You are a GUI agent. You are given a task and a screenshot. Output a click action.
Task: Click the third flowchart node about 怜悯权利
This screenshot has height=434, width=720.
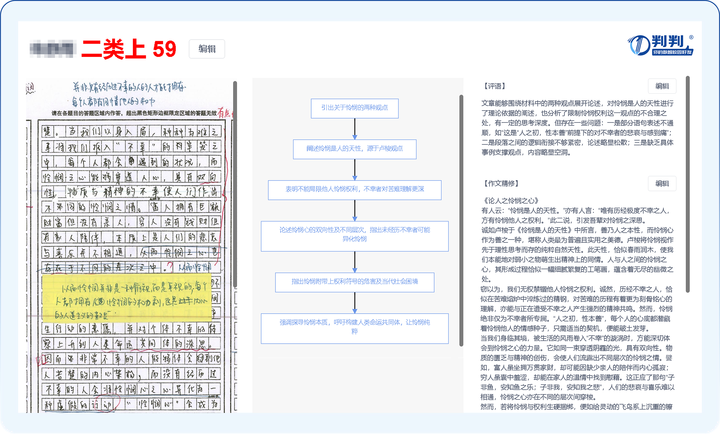click(x=355, y=188)
